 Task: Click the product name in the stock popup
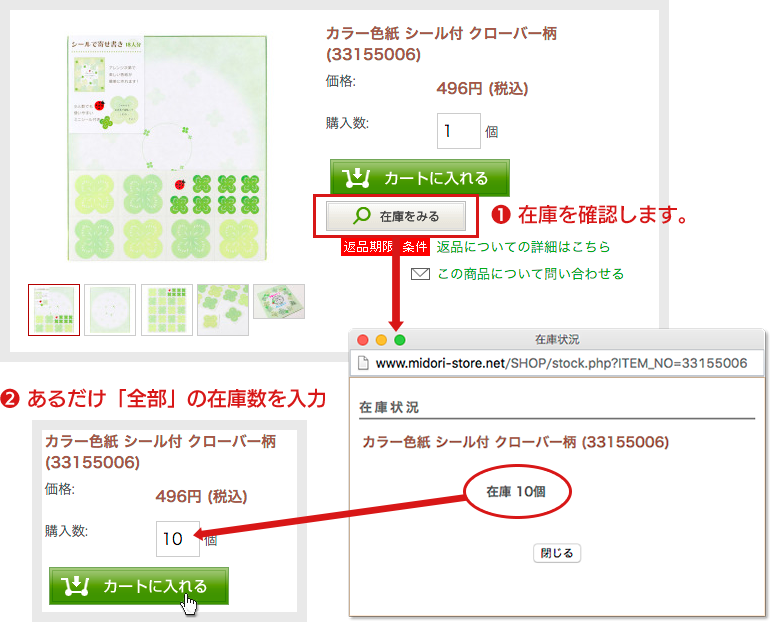[x=516, y=442]
